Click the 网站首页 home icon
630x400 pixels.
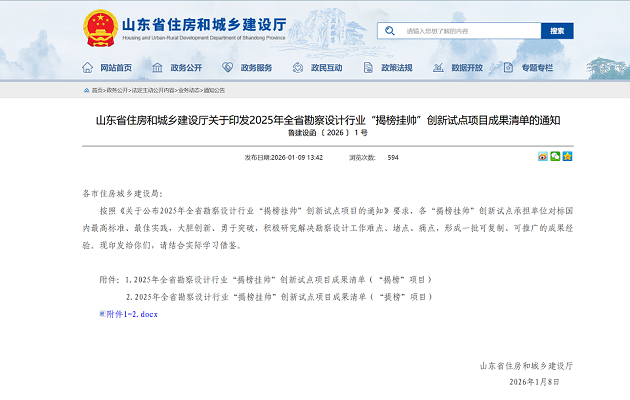[x=87, y=68]
